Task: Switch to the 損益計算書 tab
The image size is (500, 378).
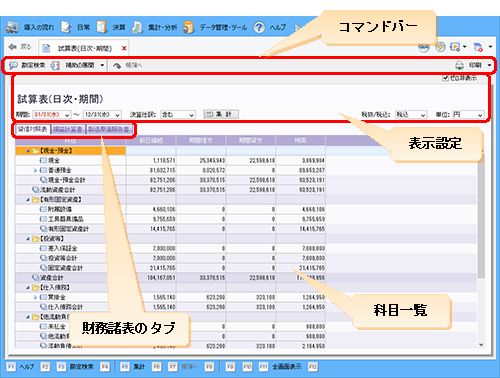Action: tap(68, 129)
